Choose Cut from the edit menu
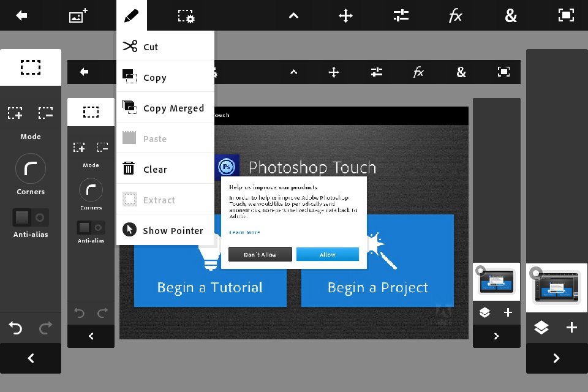The image size is (588, 392). click(165, 47)
